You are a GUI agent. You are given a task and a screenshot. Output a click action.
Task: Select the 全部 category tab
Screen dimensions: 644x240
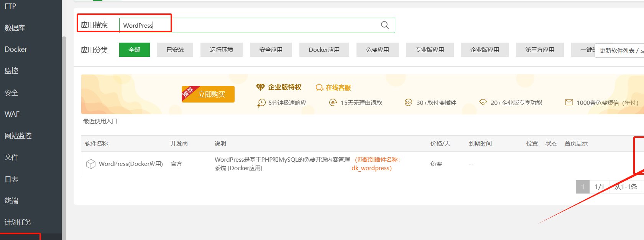[135, 50]
